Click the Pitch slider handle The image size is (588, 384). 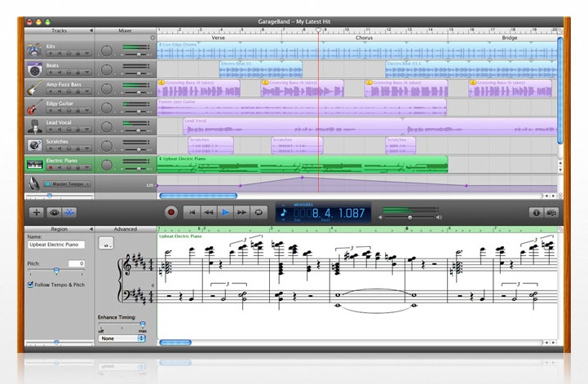pos(56,271)
